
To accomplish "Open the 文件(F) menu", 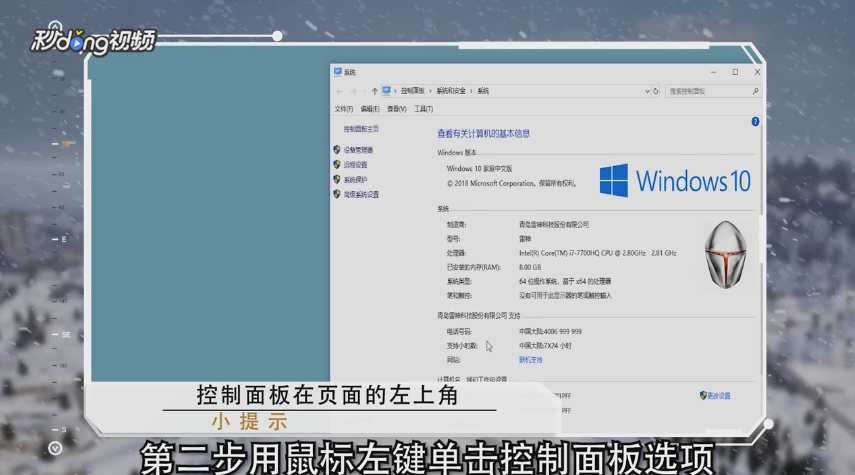I will (x=344, y=109).
